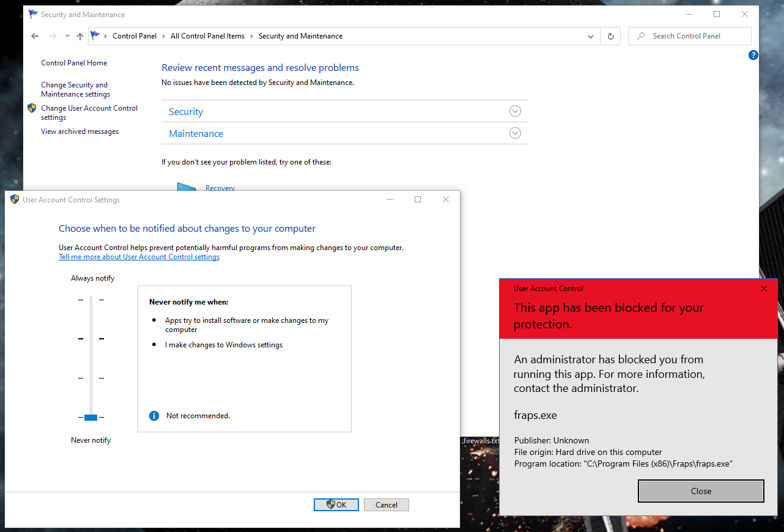Click the flag icon in address bar
The width and height of the screenshot is (784, 532).
coord(95,36)
